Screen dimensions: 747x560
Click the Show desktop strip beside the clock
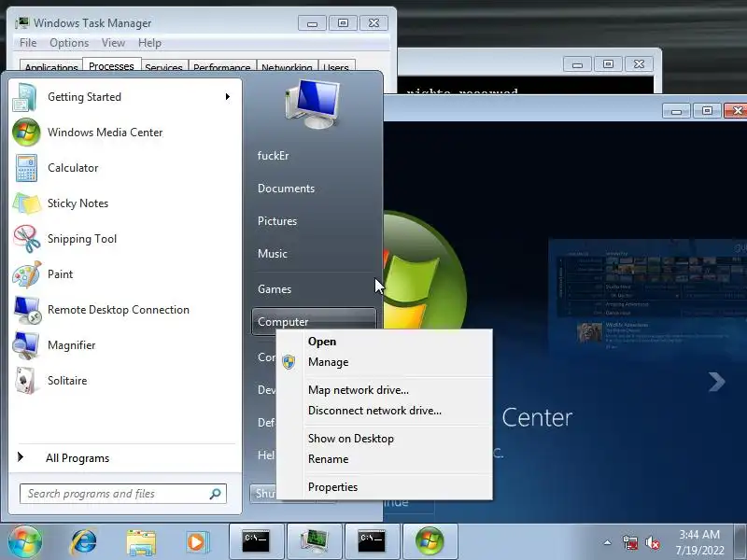point(740,541)
